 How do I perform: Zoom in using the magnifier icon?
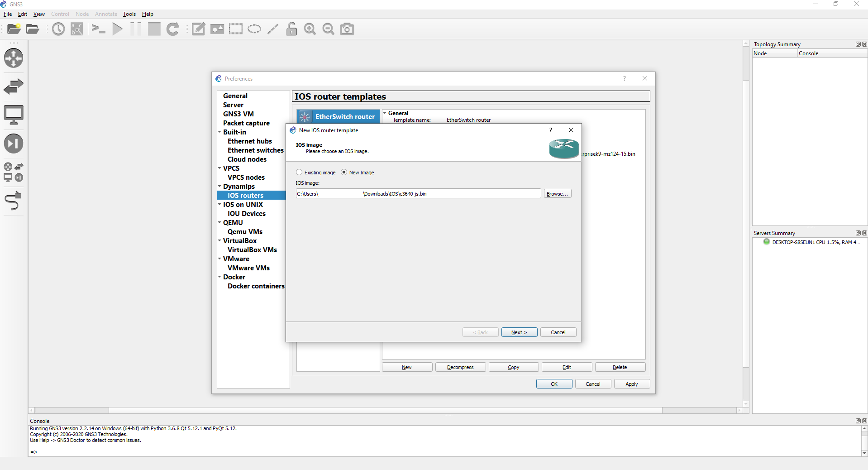pyautogui.click(x=310, y=29)
